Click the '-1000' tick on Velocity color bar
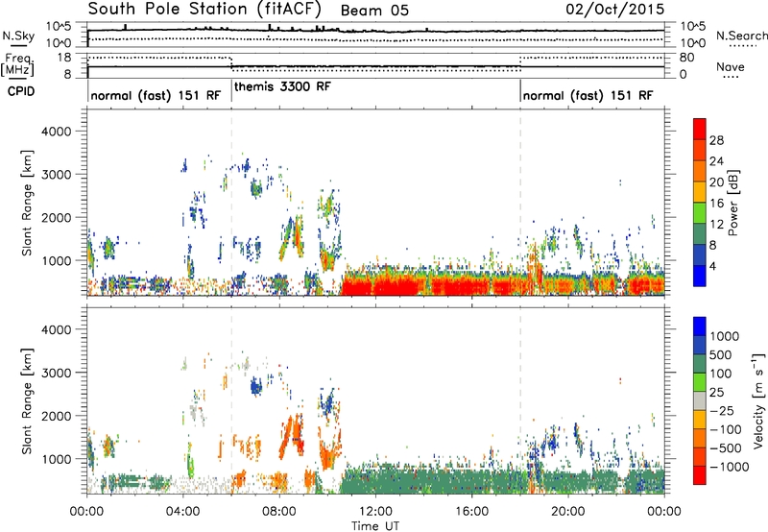This screenshot has height=532, width=768. (730, 467)
